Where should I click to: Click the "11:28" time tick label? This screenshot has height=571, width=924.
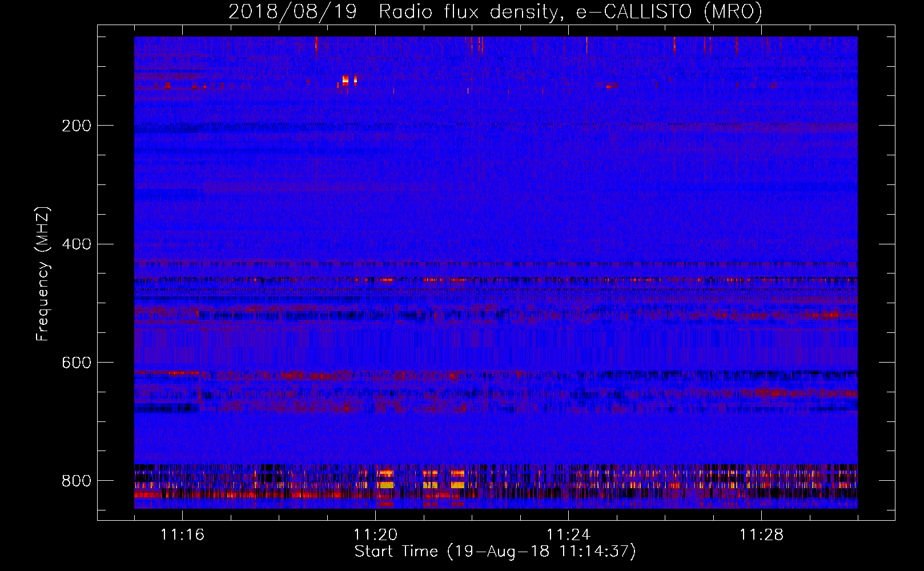(x=761, y=535)
